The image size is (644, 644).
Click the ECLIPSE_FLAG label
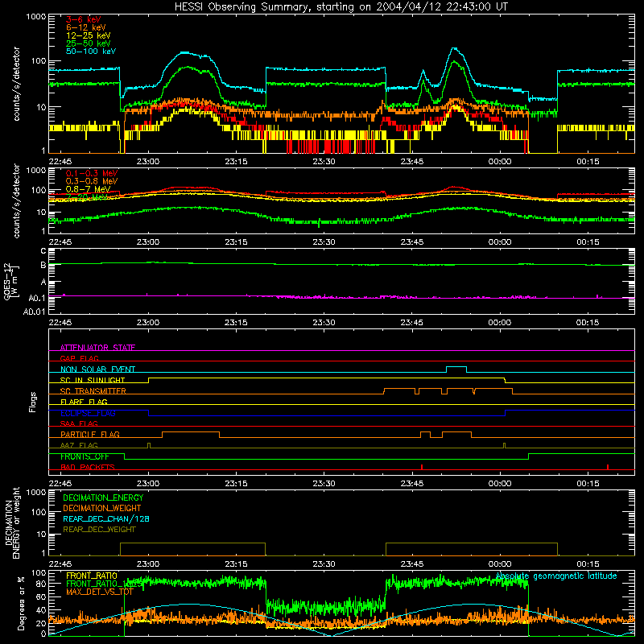(88, 413)
